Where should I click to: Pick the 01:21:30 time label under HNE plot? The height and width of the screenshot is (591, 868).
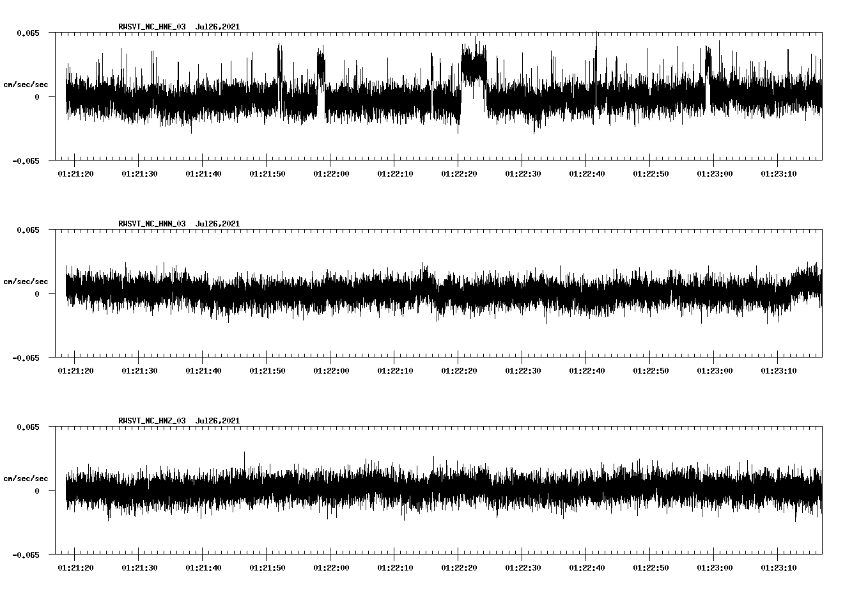click(139, 174)
